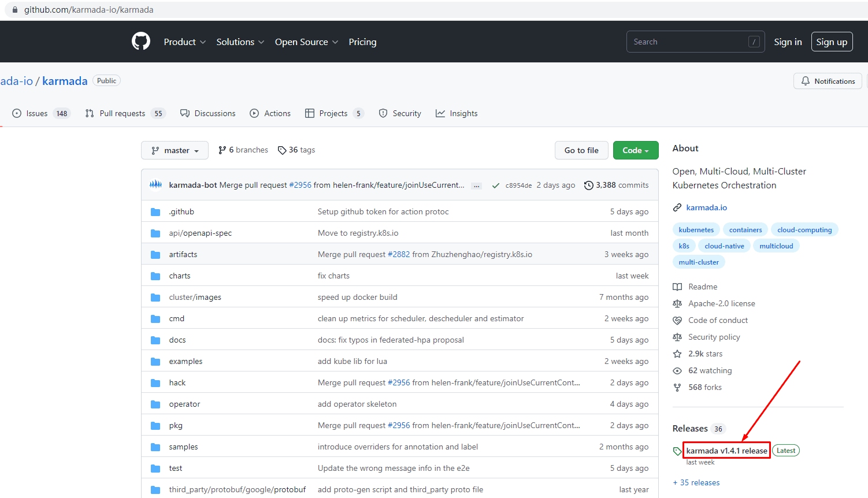Open the green Code dropdown
This screenshot has height=498, width=868.
pyautogui.click(x=636, y=150)
